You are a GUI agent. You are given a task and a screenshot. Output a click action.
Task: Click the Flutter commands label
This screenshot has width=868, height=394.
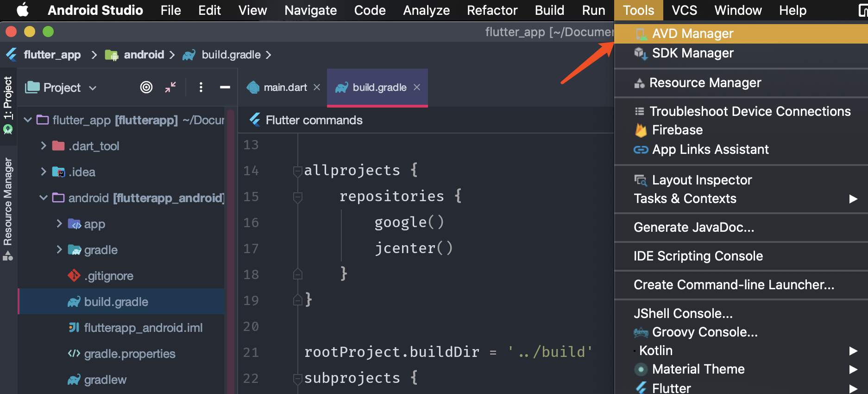(x=314, y=120)
